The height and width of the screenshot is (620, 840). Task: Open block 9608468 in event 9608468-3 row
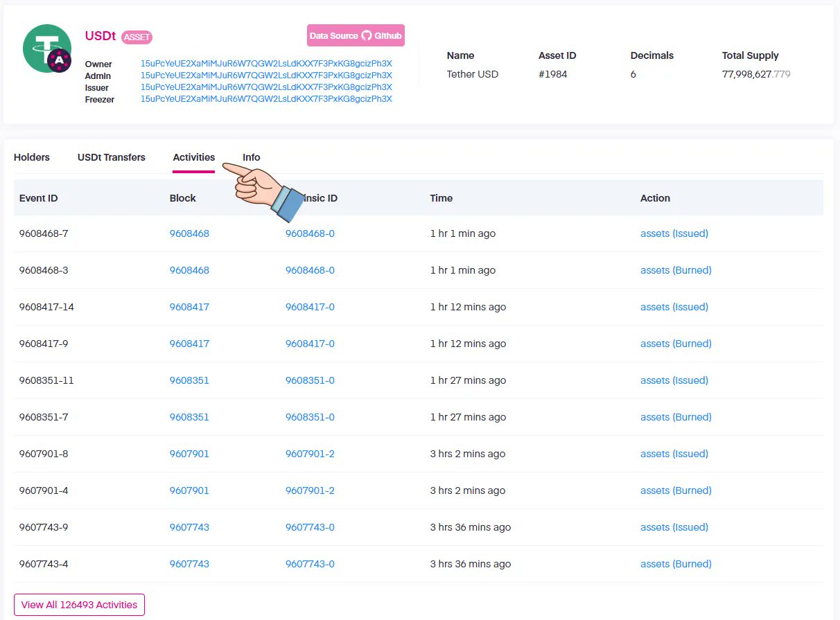point(189,270)
